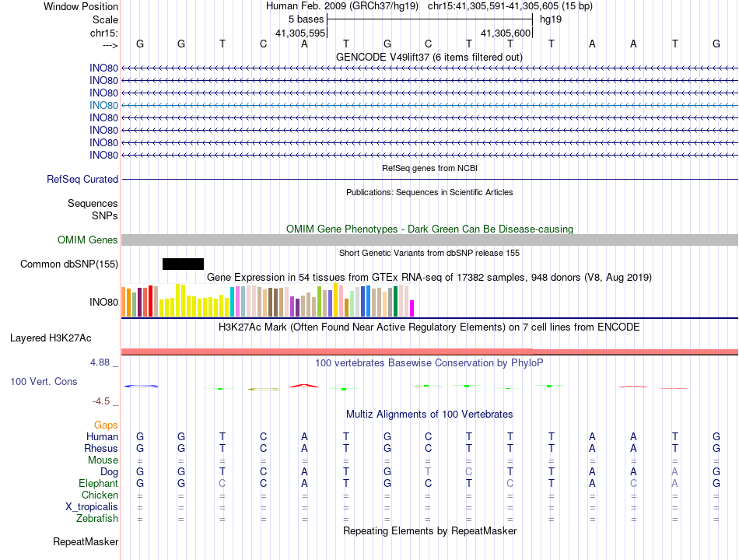Open 'Repeating Elements by RepeatMasker' track title
The width and height of the screenshot is (739, 560).
(429, 530)
